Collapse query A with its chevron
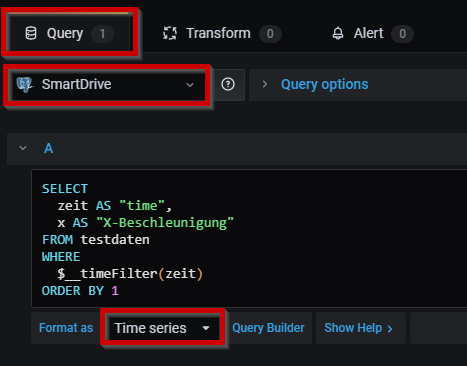Image resolution: width=467 pixels, height=366 pixels. tap(23, 148)
